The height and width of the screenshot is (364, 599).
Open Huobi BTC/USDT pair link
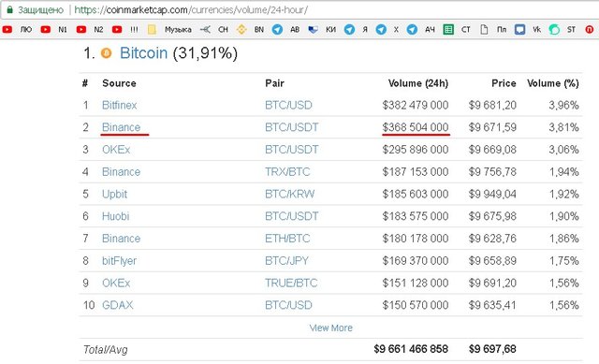291,216
